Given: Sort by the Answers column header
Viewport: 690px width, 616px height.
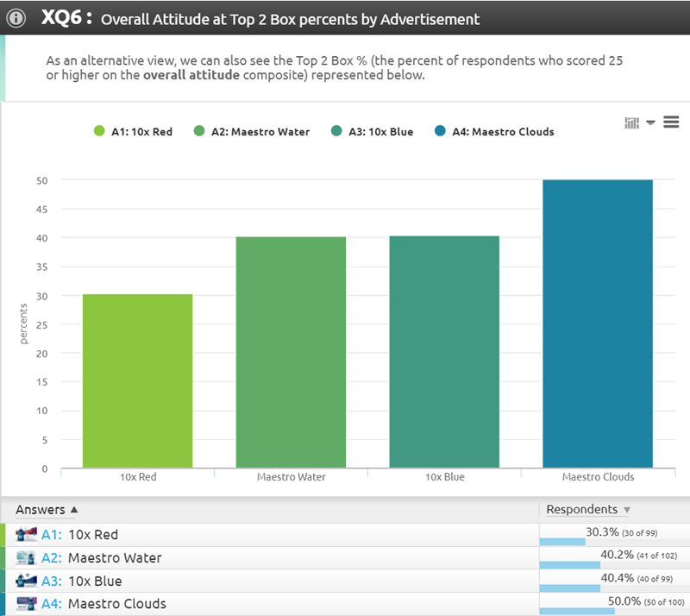Looking at the screenshot, I should pyautogui.click(x=47, y=510).
